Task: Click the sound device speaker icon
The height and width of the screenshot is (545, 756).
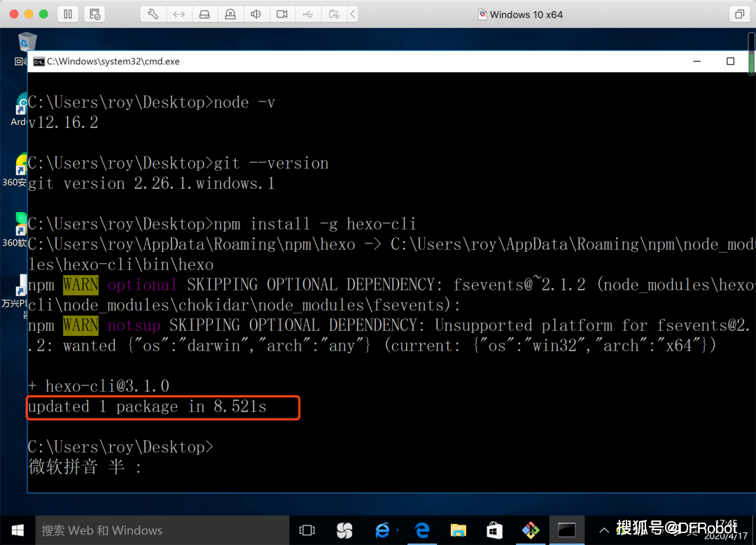Action: click(x=256, y=14)
